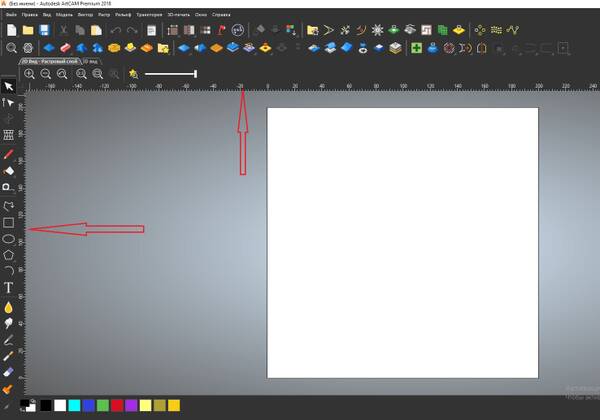Open the notes page icon in top toolbar
Viewport: 600px width, 420px height.
point(152,30)
